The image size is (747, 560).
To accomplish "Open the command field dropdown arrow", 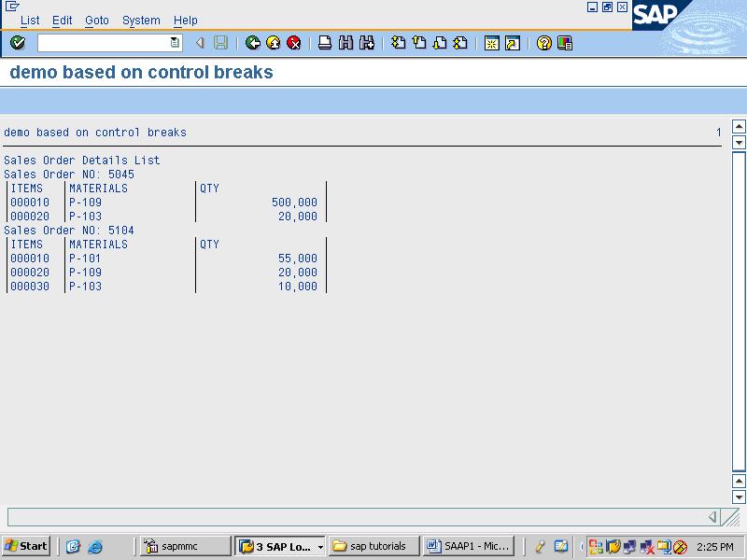I will pyautogui.click(x=173, y=41).
